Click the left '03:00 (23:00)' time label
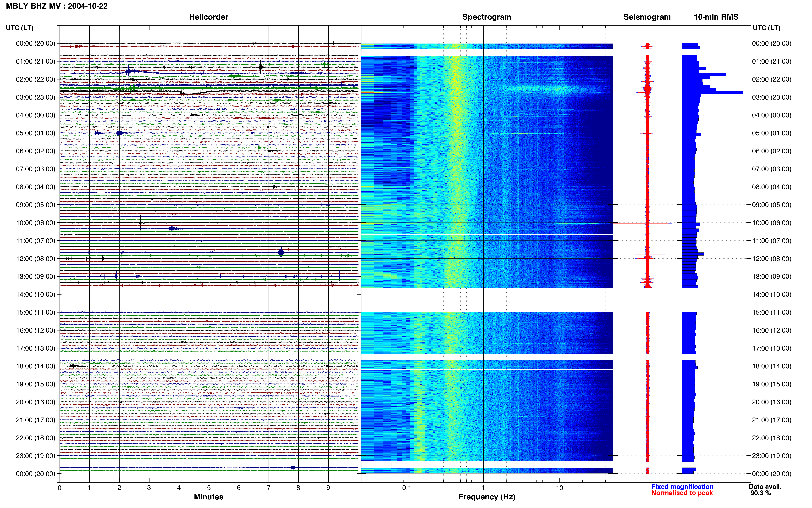Viewport: 812px width, 508px height. [x=36, y=97]
